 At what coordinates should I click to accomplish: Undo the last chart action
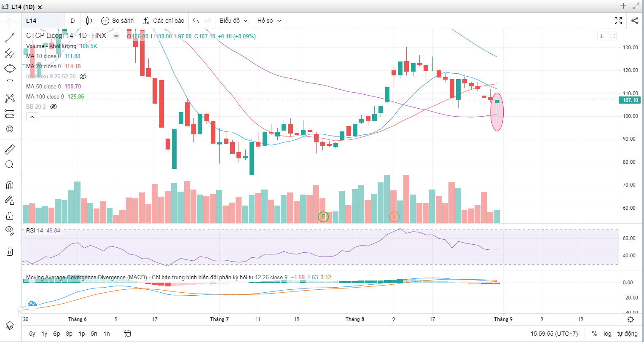pyautogui.click(x=196, y=21)
